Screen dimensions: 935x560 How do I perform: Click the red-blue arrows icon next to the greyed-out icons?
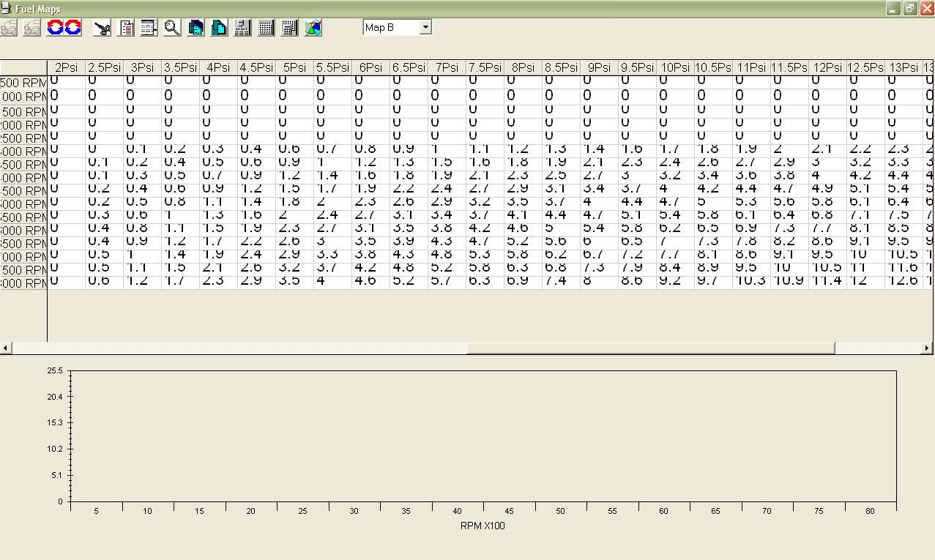coord(56,28)
